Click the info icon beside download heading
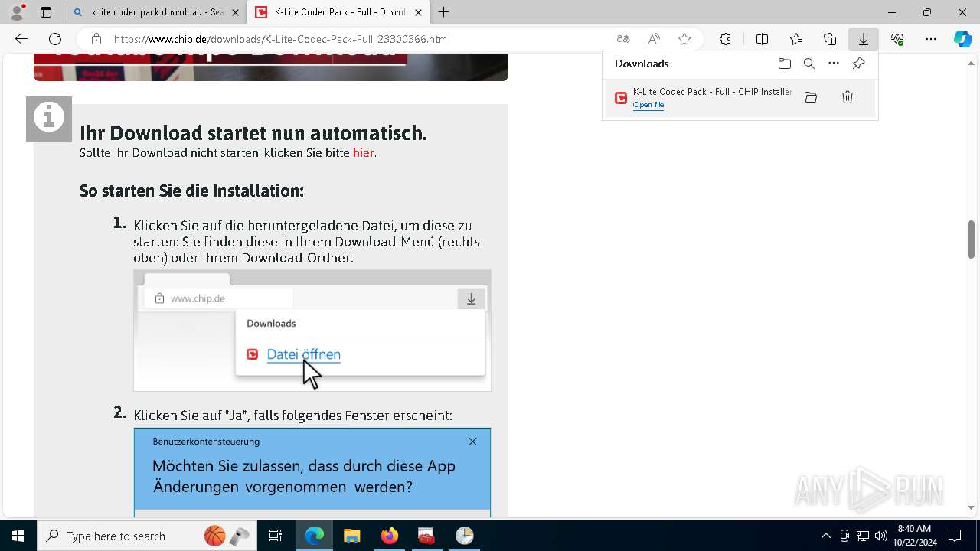The image size is (980, 551). tap(49, 119)
